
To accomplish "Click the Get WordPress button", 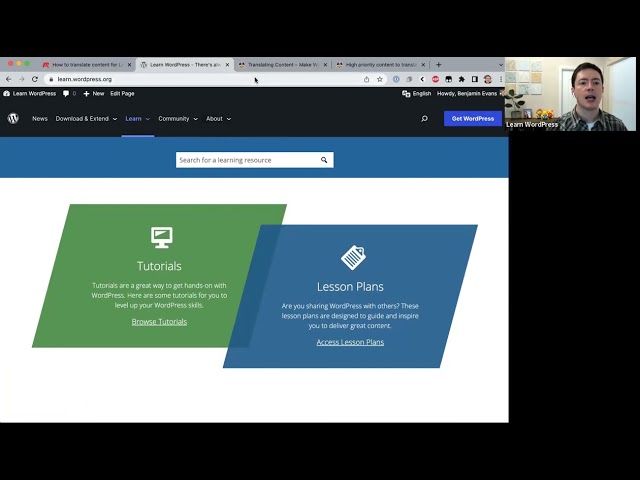I will 473,118.
